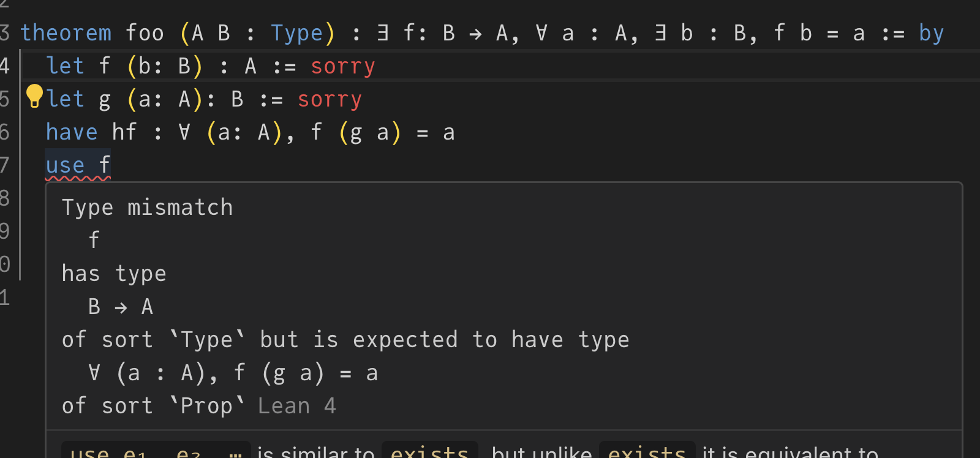This screenshot has height=458, width=980.
Task: Click the first 'exists' code chip in the docs
Action: pyautogui.click(x=429, y=452)
